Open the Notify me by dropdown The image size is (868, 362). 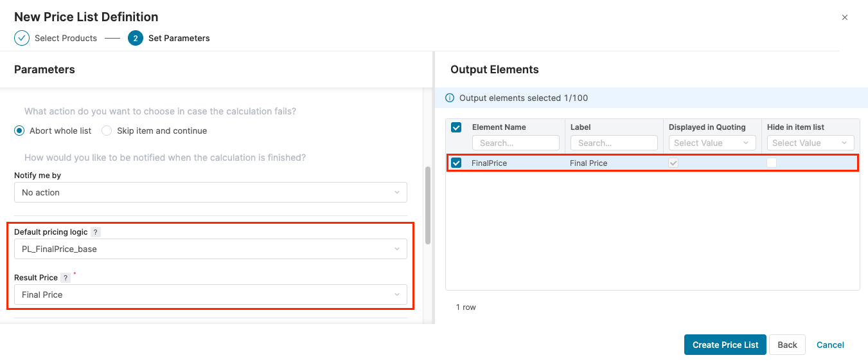point(210,192)
